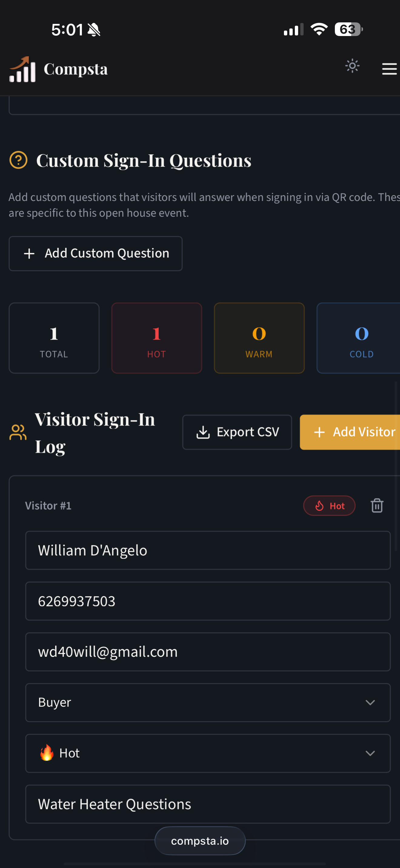Delete Visitor #1 using the trash icon
Image resolution: width=400 pixels, height=868 pixels.
tap(376, 505)
